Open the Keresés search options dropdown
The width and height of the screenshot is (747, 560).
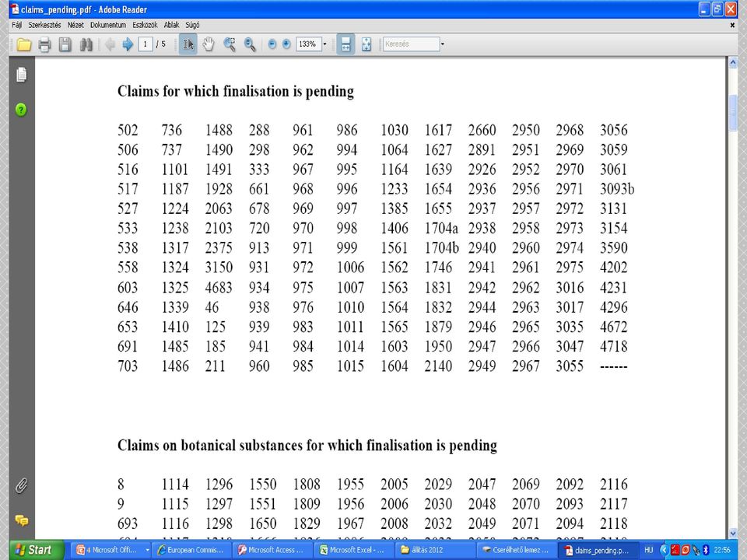tap(443, 44)
